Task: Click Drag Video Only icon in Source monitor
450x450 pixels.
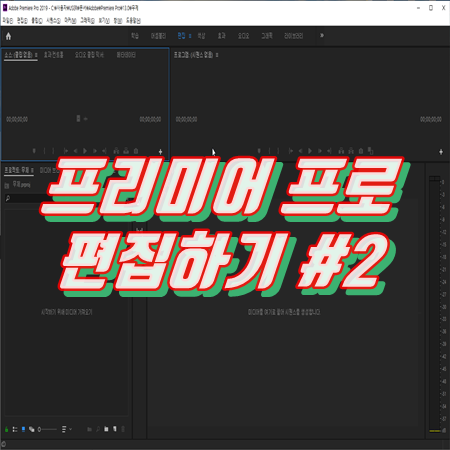Action: (x=78, y=118)
